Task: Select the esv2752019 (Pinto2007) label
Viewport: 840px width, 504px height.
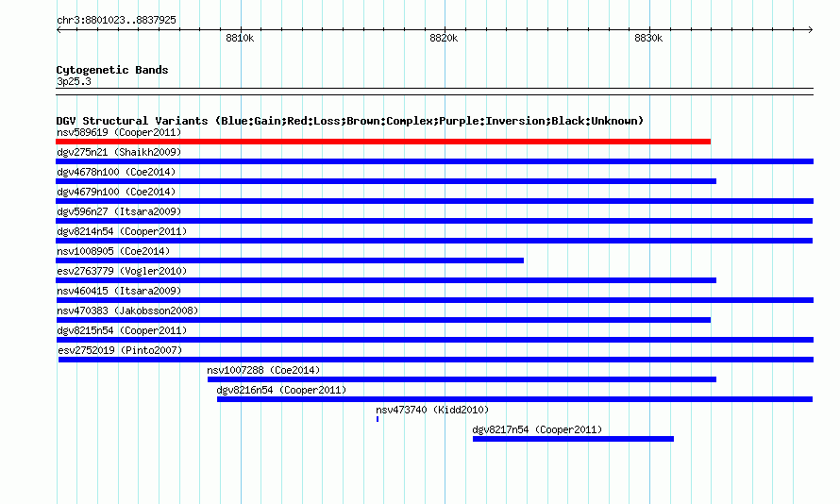Action: click(x=120, y=350)
